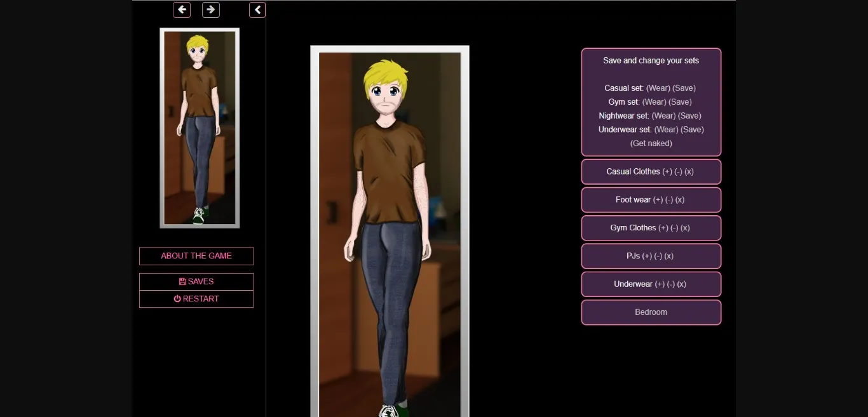Strip the character with Get naked
This screenshot has width=868, height=417.
[651, 143]
